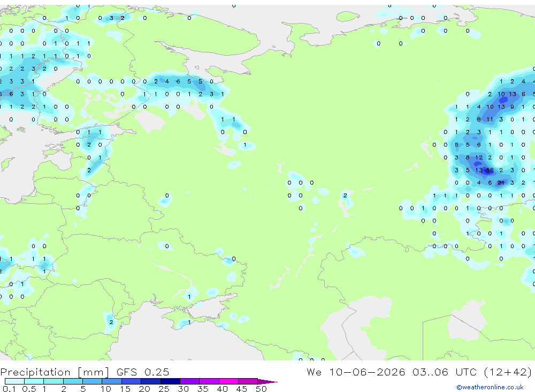Click the legend label '30'
Viewport: 535px width, 392px height.
184,389
